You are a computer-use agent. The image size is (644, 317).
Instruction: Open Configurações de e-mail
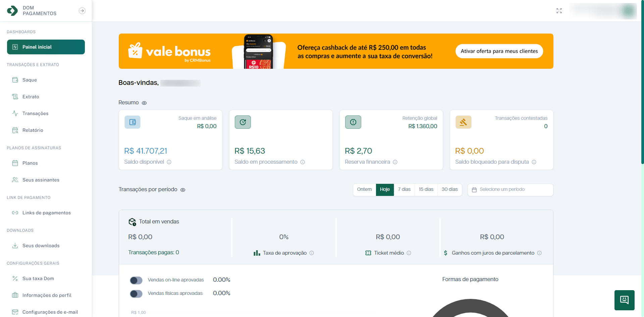click(x=50, y=312)
